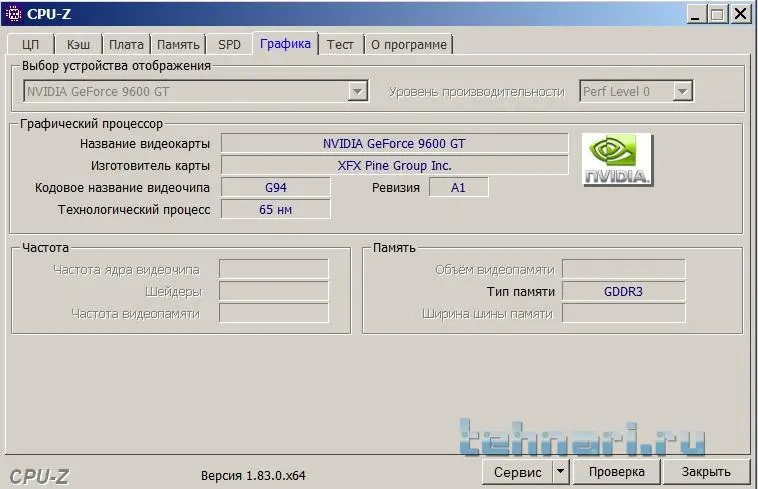Open the SPD tab
The image size is (758, 489).
pyautogui.click(x=229, y=44)
